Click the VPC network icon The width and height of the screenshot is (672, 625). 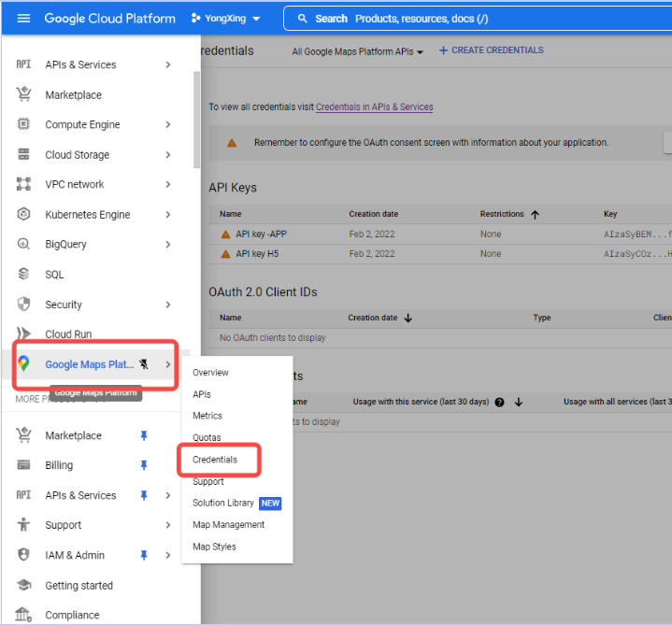coord(23,184)
